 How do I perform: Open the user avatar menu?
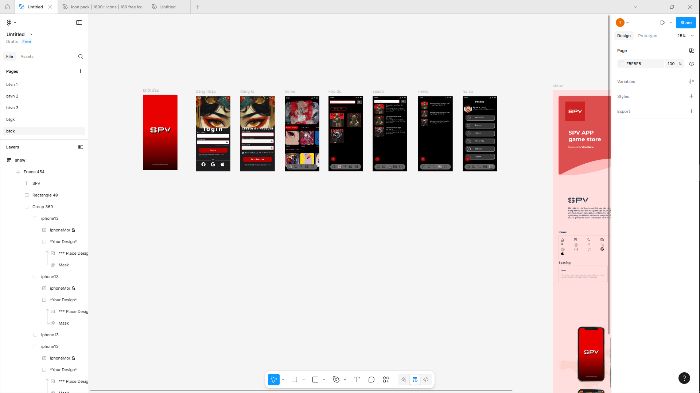point(620,22)
